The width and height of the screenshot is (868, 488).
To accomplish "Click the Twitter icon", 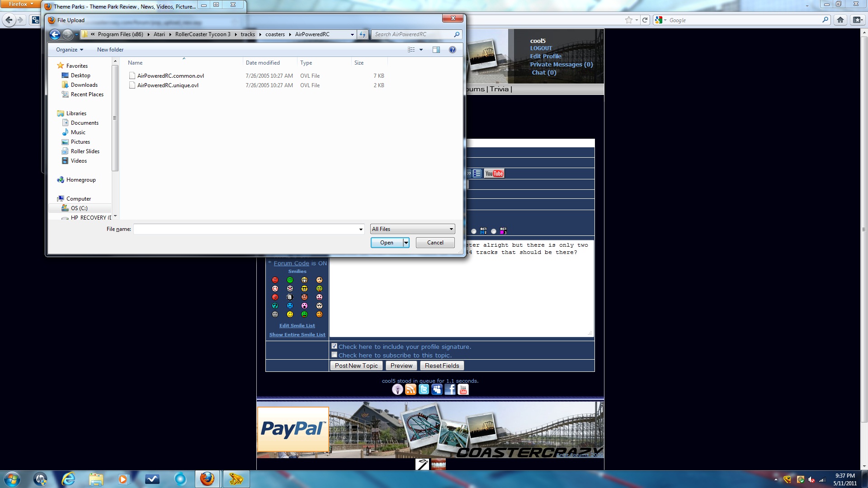I will click(x=424, y=389).
